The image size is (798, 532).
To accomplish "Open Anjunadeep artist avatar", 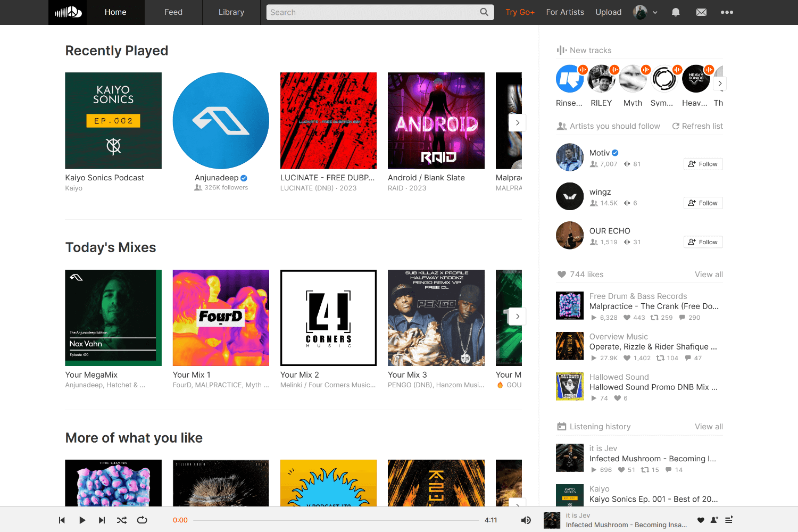I will [x=221, y=121].
